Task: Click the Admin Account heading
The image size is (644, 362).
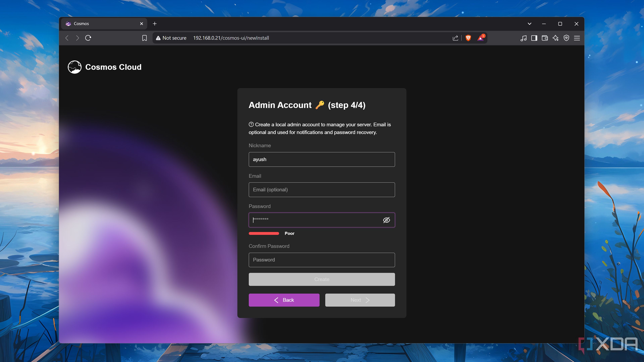Action: pos(307,105)
